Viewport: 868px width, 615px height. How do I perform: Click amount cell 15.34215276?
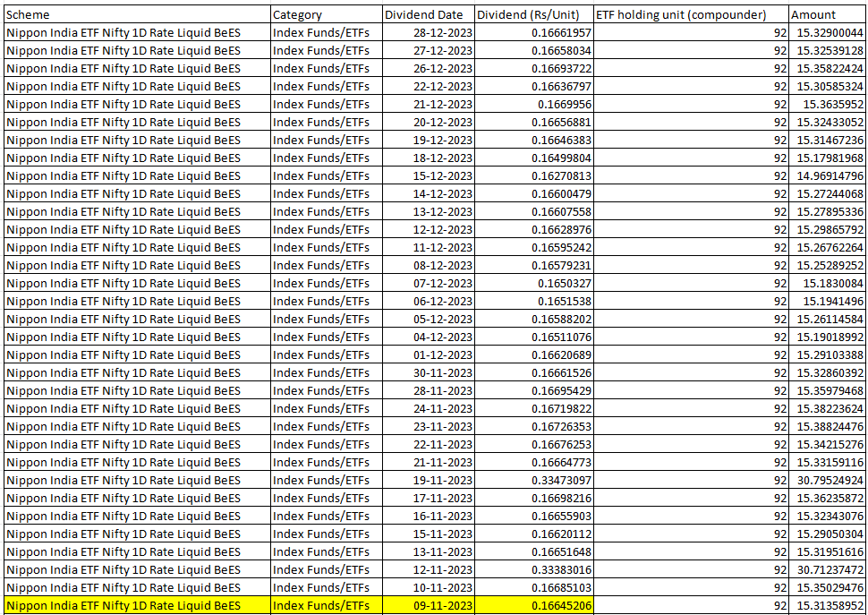827,445
